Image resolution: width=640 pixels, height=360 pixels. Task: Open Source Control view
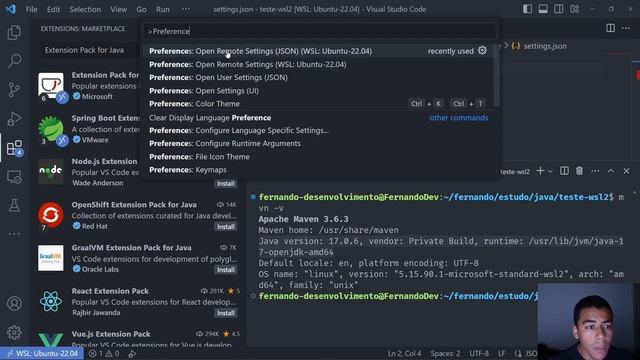coord(14,89)
